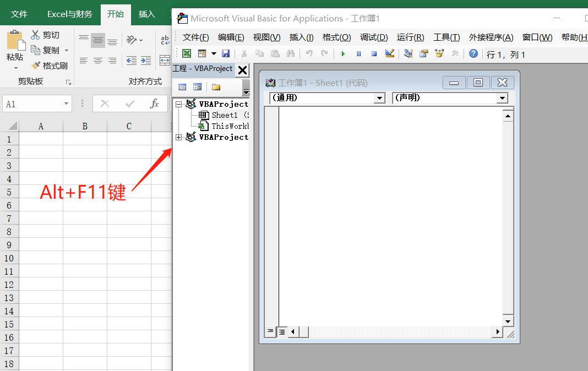This screenshot has width=588, height=371.
Task: Click the Break (pause) icon
Action: [359, 53]
